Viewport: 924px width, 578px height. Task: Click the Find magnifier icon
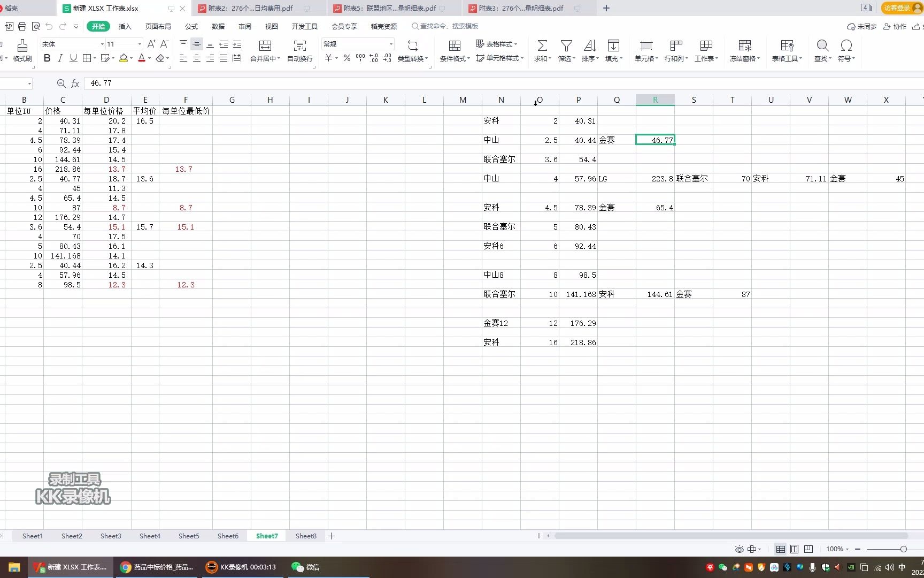click(x=823, y=45)
